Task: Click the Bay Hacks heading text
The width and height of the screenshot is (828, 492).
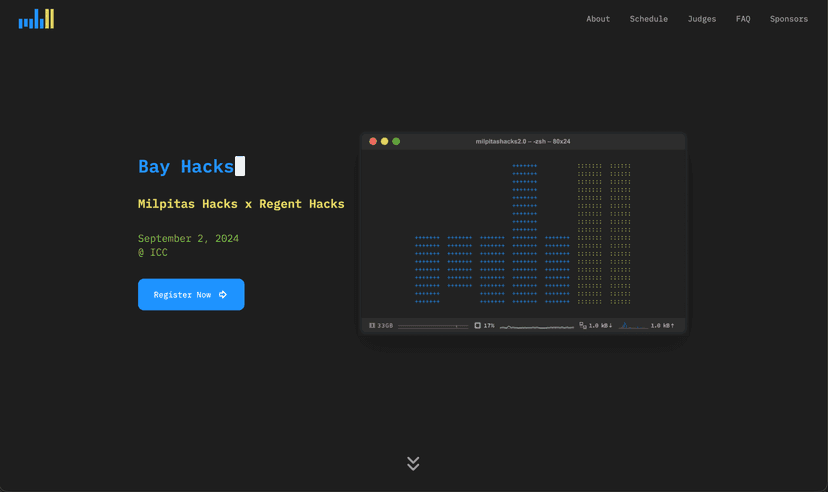Action: coord(186,166)
